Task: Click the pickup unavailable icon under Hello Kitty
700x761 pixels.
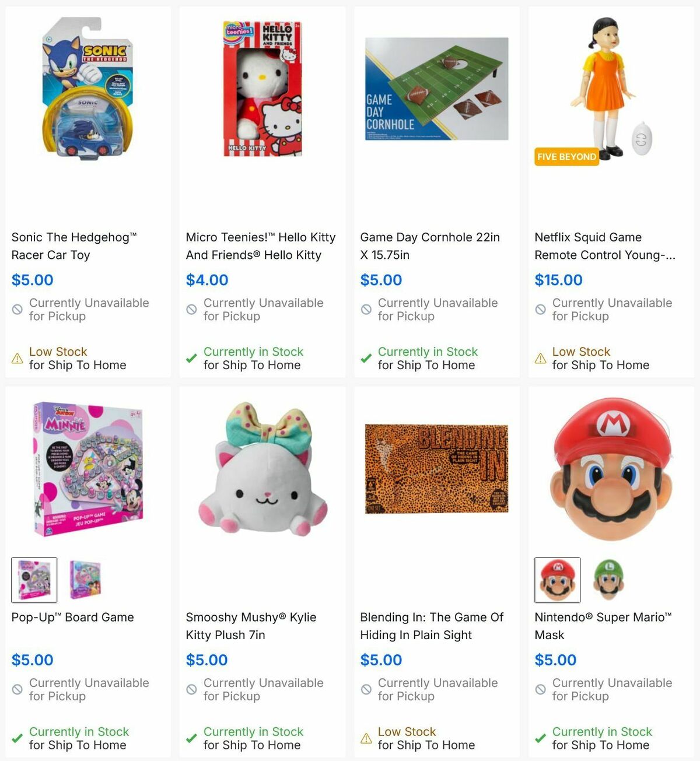Action: (x=191, y=309)
